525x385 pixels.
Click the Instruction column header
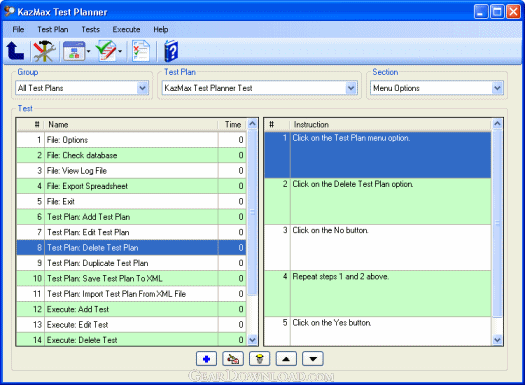coord(391,125)
